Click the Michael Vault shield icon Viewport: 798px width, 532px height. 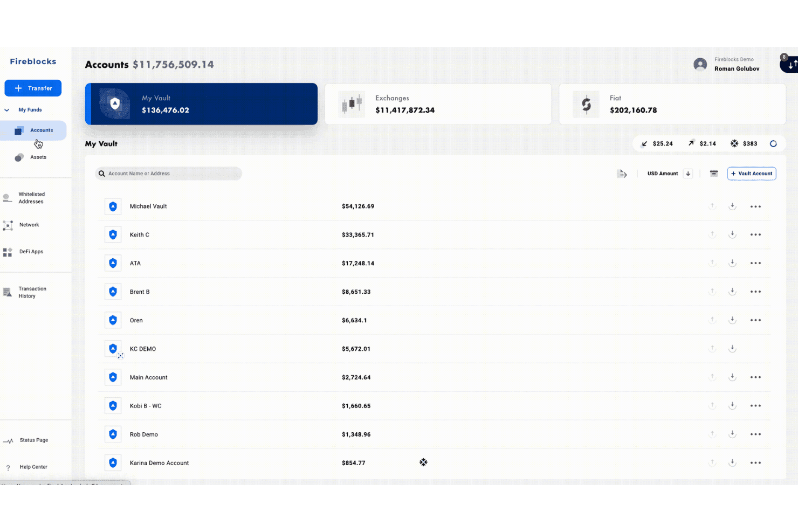coord(113,206)
